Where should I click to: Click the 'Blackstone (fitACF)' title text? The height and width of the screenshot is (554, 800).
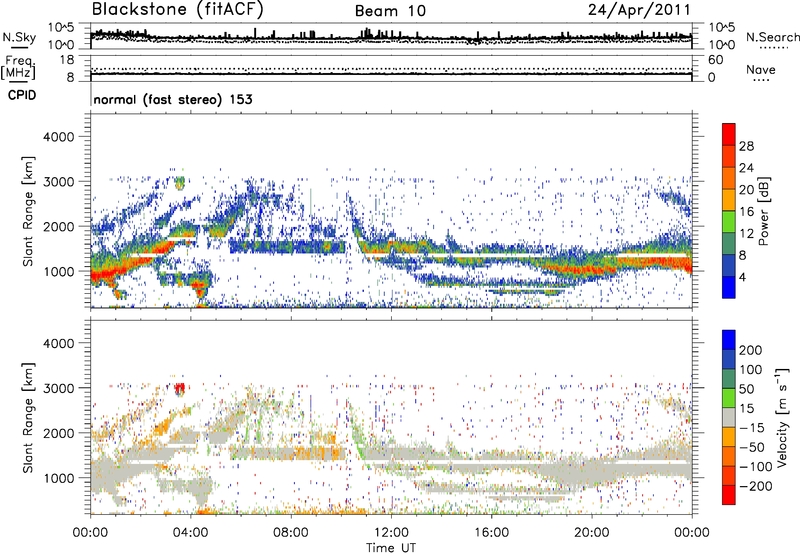[x=178, y=10]
